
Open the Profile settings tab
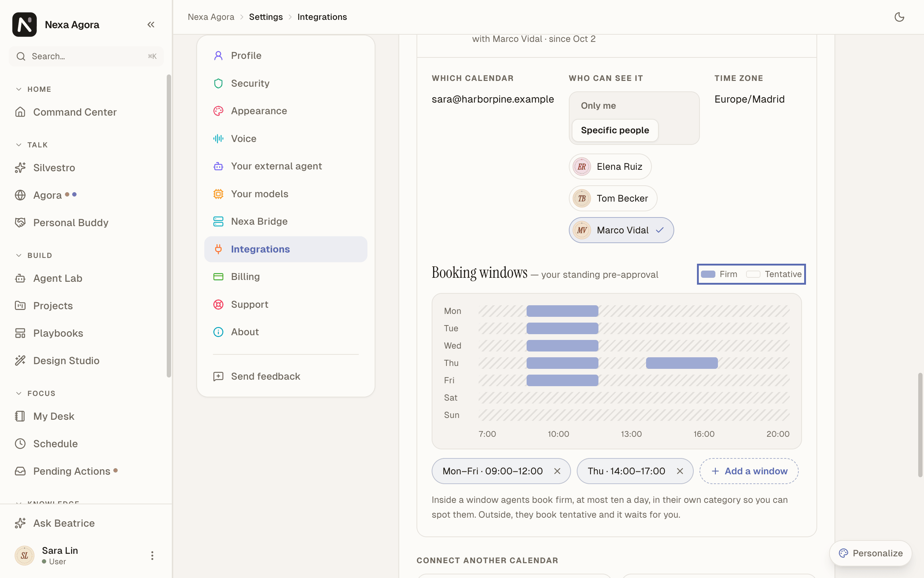286,55
